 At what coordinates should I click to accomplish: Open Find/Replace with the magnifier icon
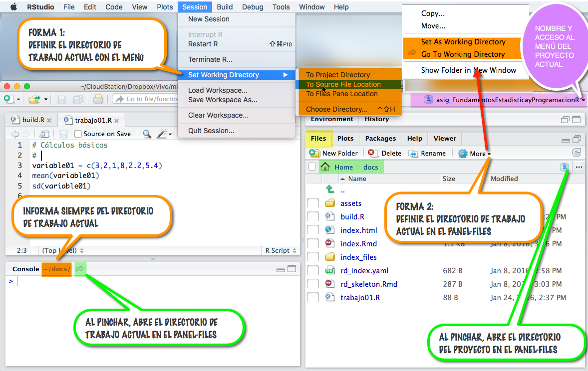(x=147, y=134)
